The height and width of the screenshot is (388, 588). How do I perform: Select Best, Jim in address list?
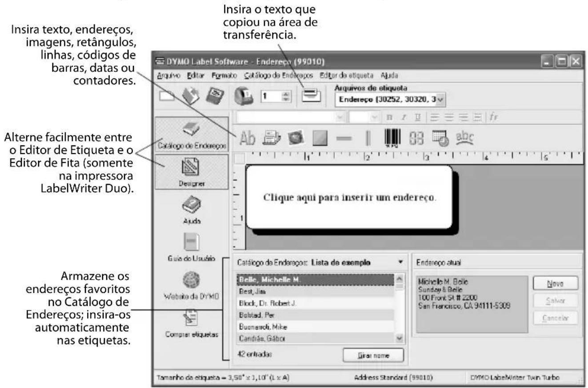(315, 292)
